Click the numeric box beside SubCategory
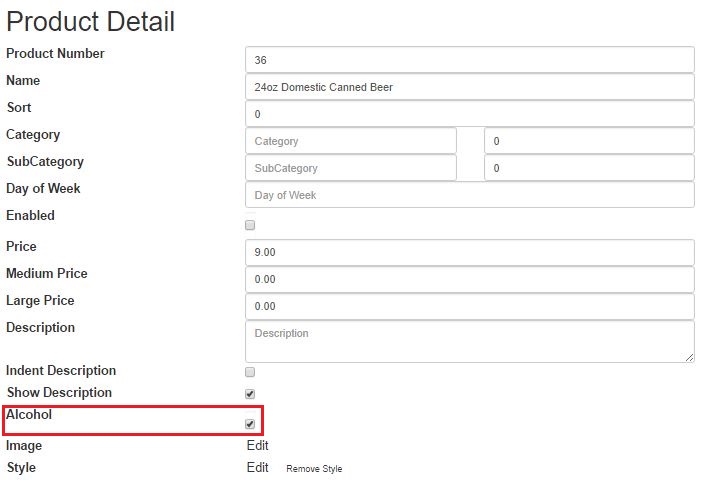Image resolution: width=710 pixels, height=498 pixels. (589, 168)
